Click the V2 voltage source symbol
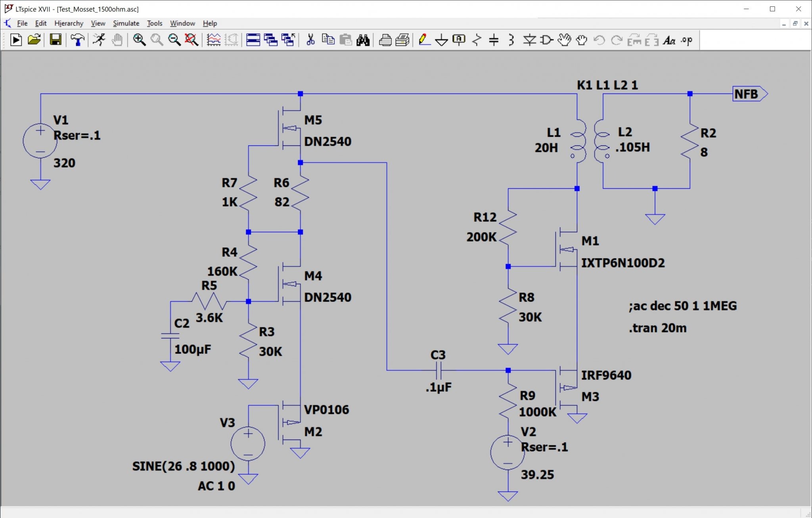812x518 pixels. pos(508,452)
